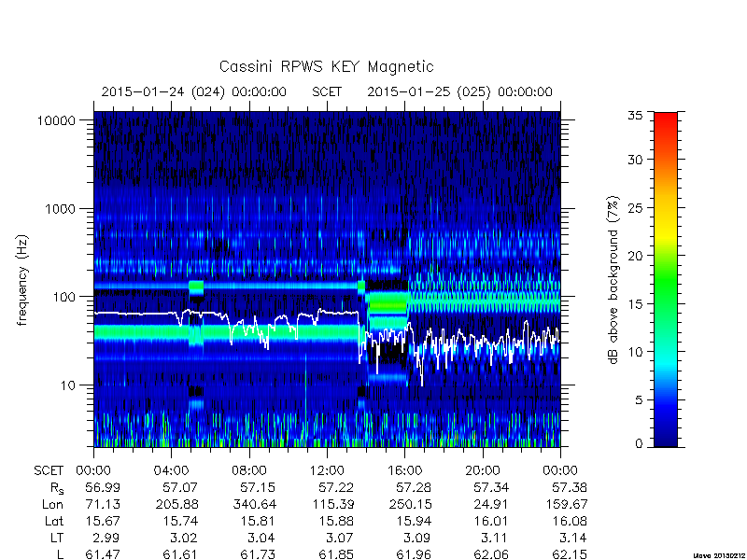The height and width of the screenshot is (560, 747).
Task: Click the LT value "3.09"
Action: 416,539
